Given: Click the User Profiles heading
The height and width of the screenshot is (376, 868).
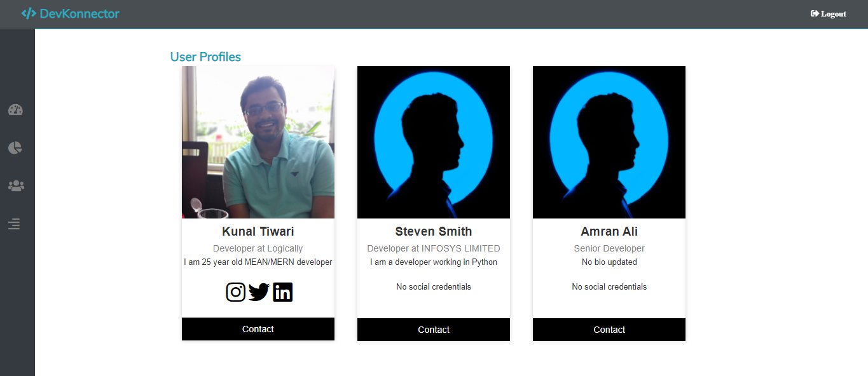Looking at the screenshot, I should [205, 57].
